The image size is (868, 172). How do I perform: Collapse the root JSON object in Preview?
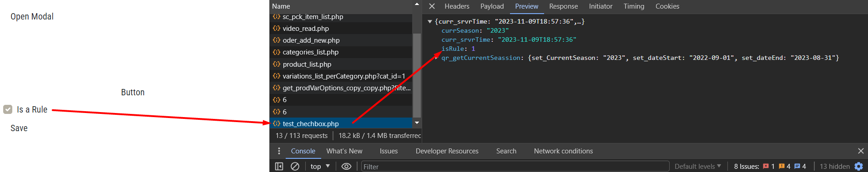[x=430, y=21]
